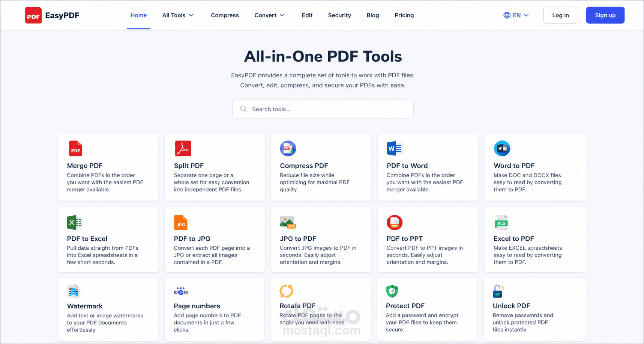Click 'Convert each PDF page into a' text
Viewport: 644px width, 344px height.
212,248
